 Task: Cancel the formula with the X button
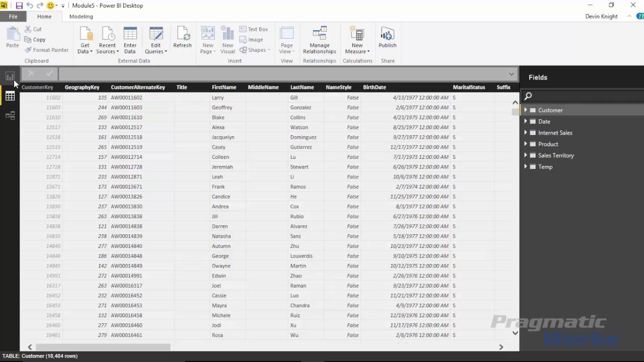click(x=31, y=74)
